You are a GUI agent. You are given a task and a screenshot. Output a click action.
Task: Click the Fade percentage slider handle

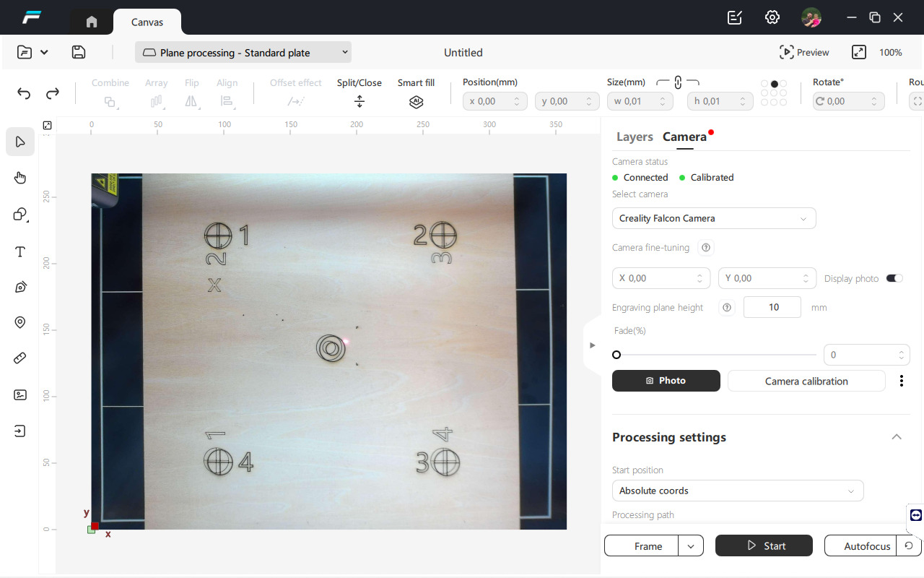[x=616, y=355]
